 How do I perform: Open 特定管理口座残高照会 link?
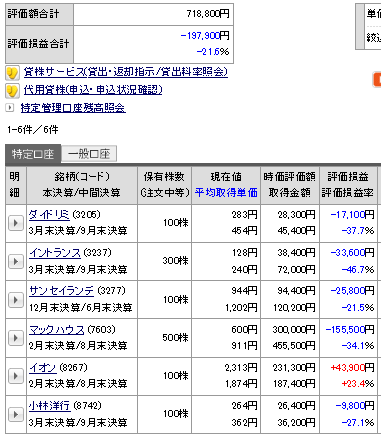[73, 108]
